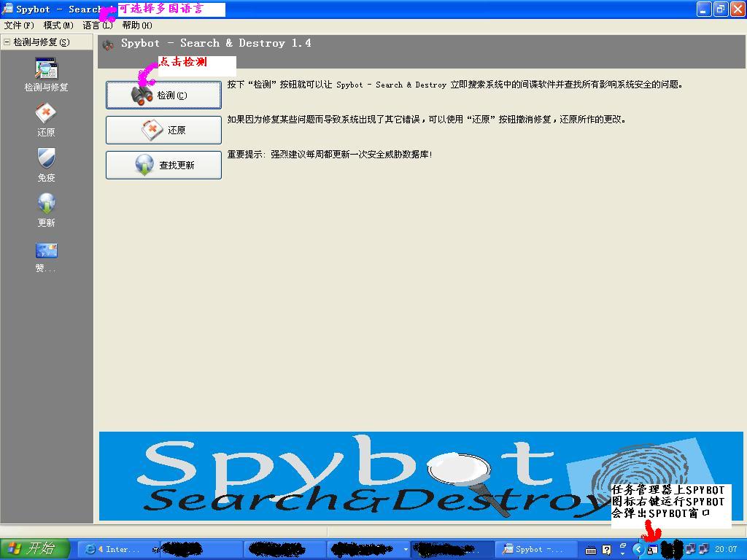
Task: Click the Spybot taskbar button
Action: coord(536,549)
